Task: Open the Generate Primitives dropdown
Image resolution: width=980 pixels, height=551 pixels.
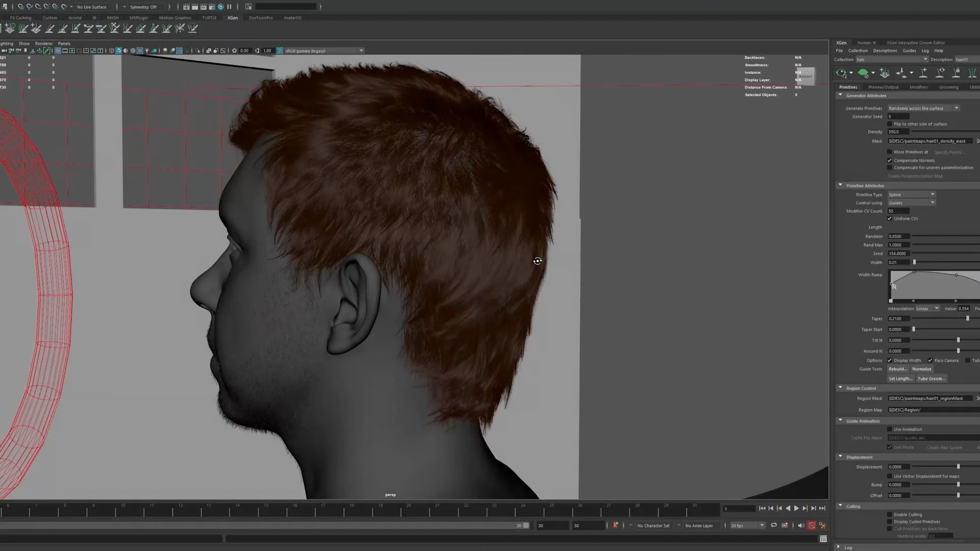Action: pyautogui.click(x=923, y=108)
